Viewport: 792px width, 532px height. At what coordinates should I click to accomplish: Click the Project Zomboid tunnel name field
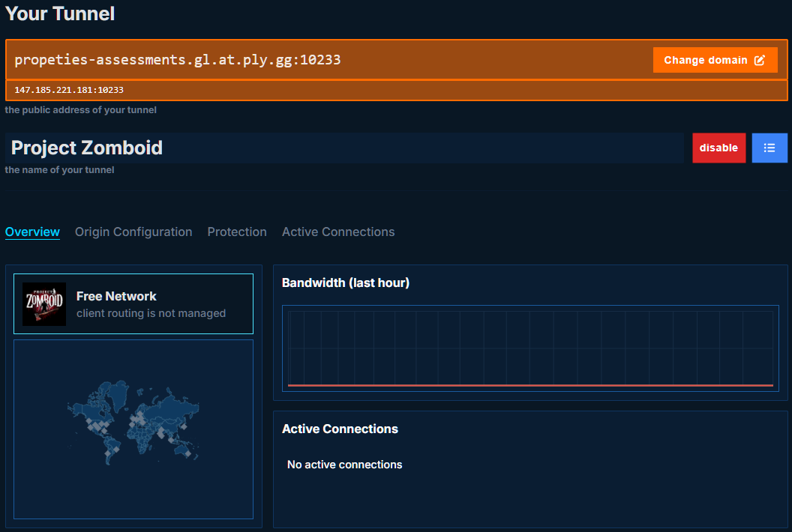344,148
